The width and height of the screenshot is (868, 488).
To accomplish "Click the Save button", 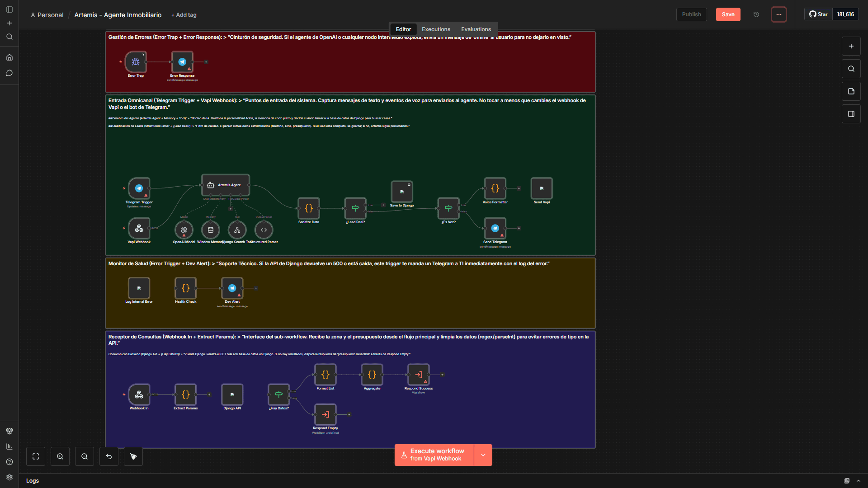I will 728,14.
